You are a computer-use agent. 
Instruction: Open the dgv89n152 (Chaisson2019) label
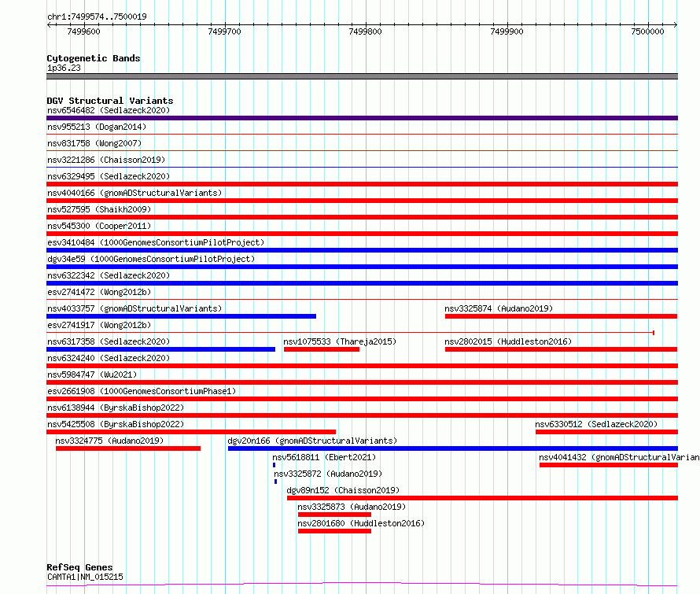pyautogui.click(x=343, y=490)
